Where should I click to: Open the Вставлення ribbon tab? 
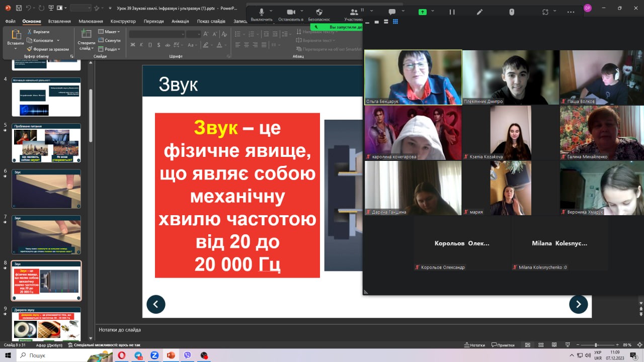[59, 21]
